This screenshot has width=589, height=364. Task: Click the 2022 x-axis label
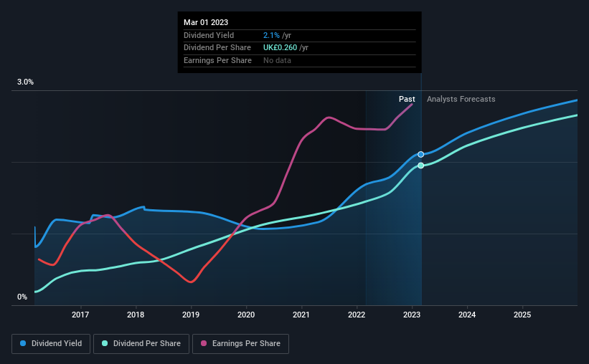coord(357,315)
